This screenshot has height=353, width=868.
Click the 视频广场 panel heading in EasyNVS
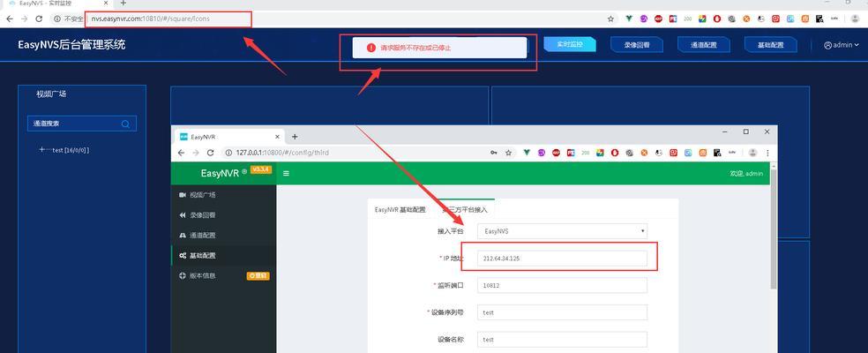[x=51, y=94]
